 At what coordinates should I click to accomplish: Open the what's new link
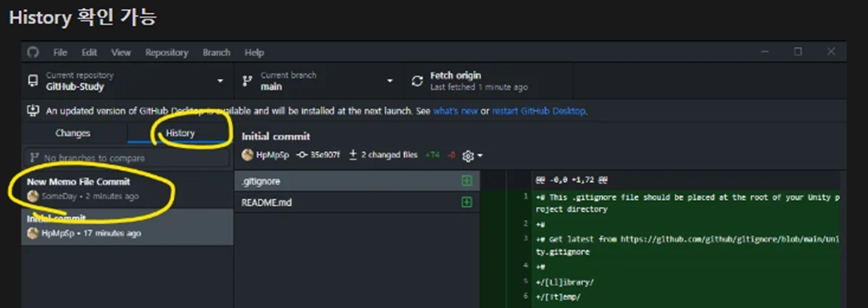pos(455,112)
